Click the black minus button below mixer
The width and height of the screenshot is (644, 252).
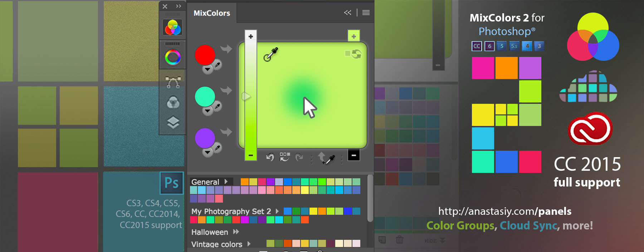pos(354,155)
